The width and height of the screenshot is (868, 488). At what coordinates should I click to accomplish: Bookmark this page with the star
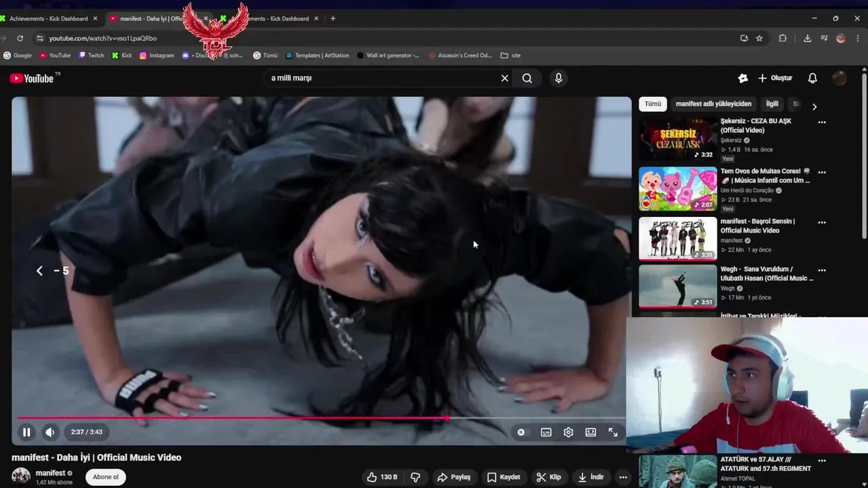[x=759, y=39]
